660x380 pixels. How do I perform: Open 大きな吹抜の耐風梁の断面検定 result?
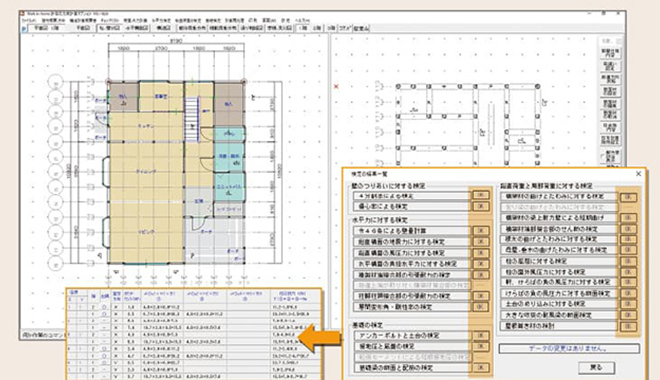559,315
